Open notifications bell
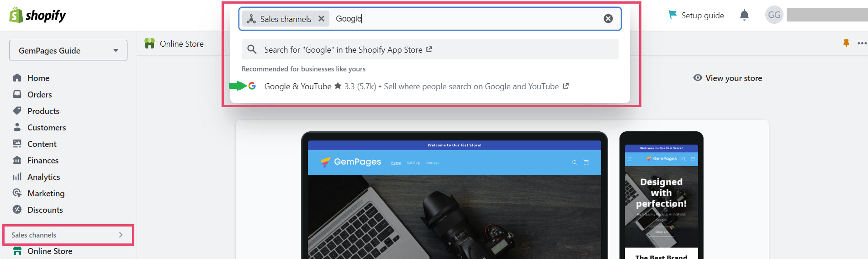868x259 pixels. pos(744,15)
